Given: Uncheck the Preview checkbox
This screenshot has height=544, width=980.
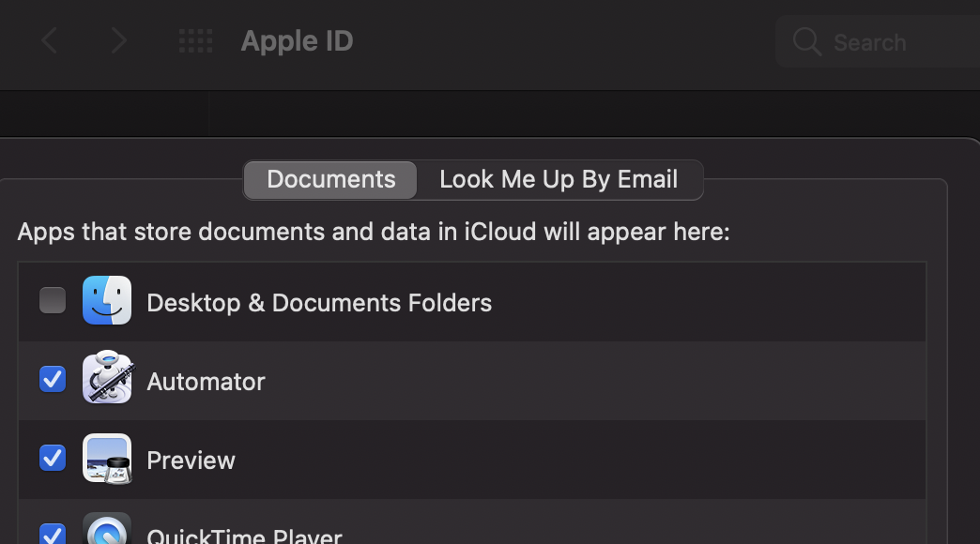Looking at the screenshot, I should 53,458.
